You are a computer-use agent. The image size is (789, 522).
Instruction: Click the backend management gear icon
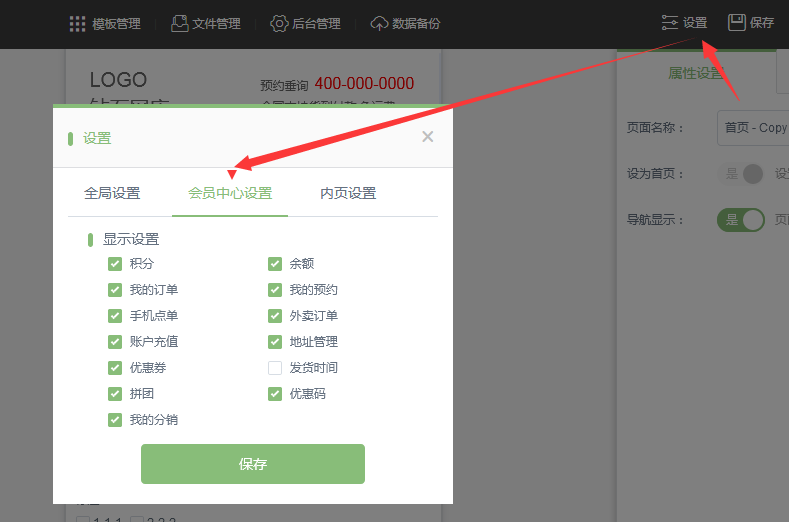(280, 23)
